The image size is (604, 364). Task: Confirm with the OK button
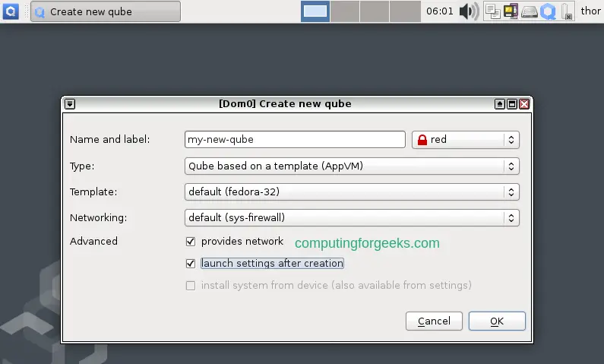tap(497, 321)
